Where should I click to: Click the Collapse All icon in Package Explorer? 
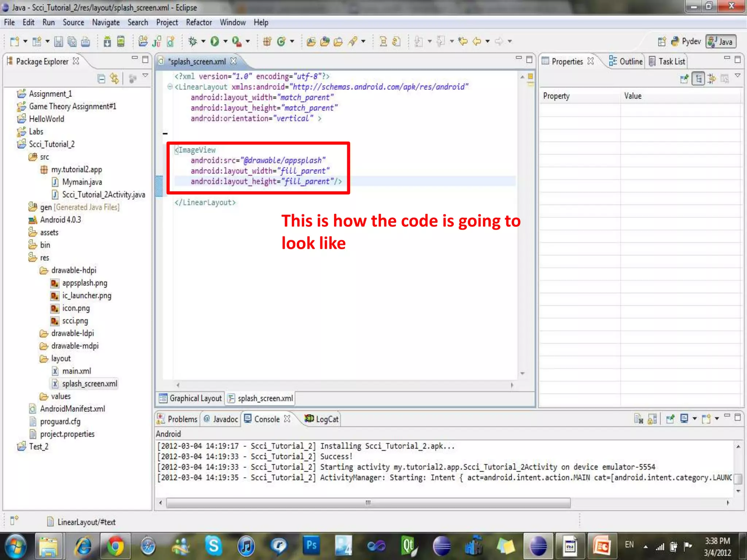[101, 78]
